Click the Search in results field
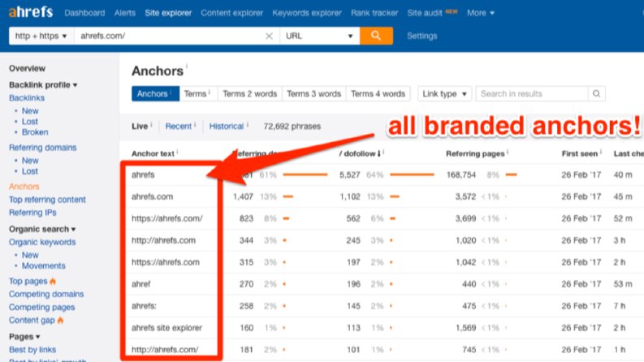Viewport: 644px width, 362px height. [532, 93]
